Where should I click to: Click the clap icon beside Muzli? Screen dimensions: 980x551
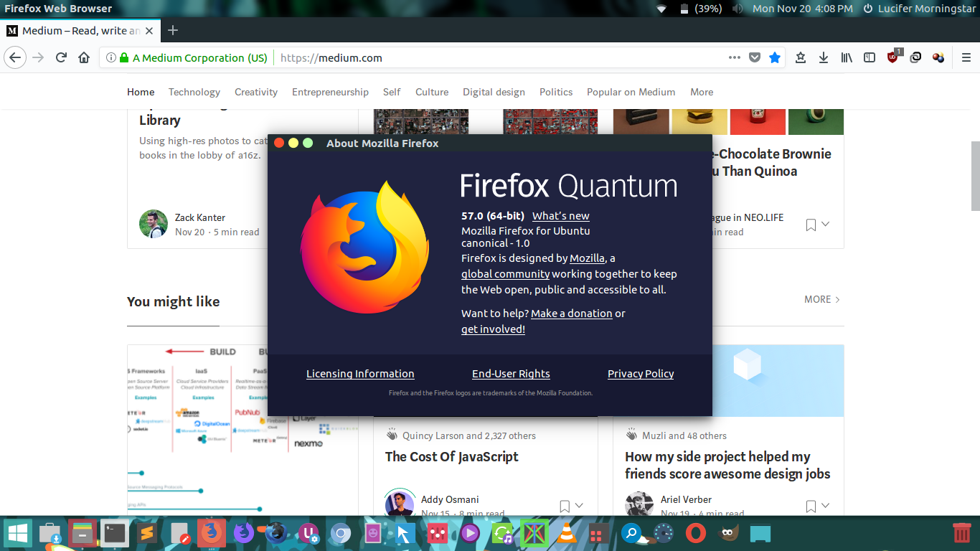pos(631,435)
